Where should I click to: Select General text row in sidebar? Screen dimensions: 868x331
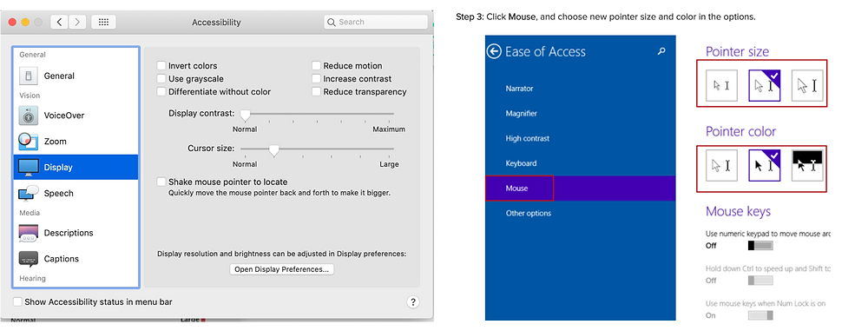(59, 76)
